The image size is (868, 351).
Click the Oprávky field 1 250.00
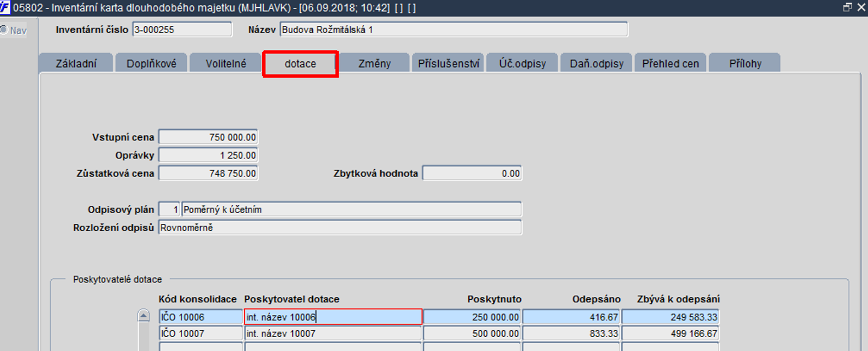tap(208, 155)
